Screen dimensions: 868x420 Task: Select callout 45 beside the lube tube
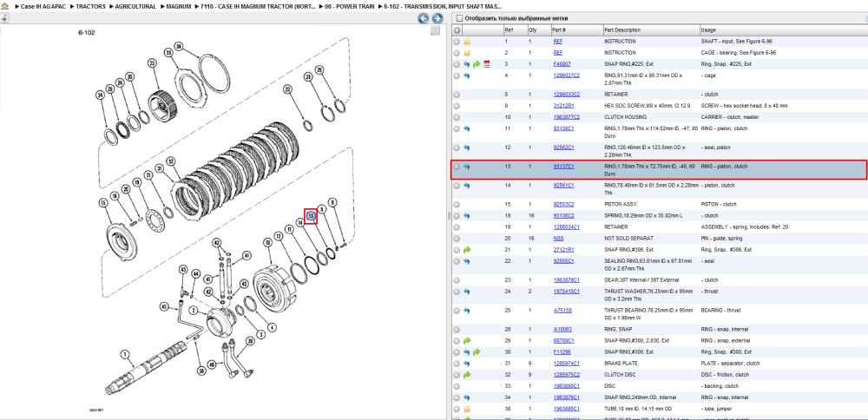(164, 305)
